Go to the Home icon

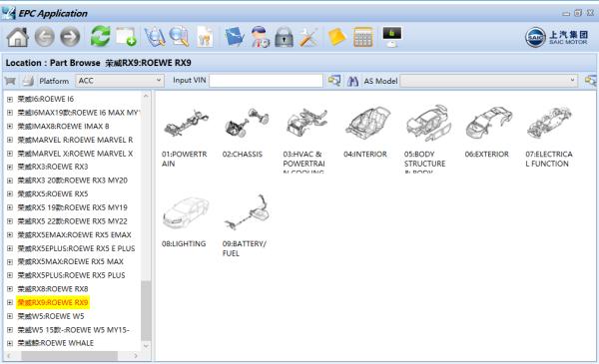click(x=18, y=37)
